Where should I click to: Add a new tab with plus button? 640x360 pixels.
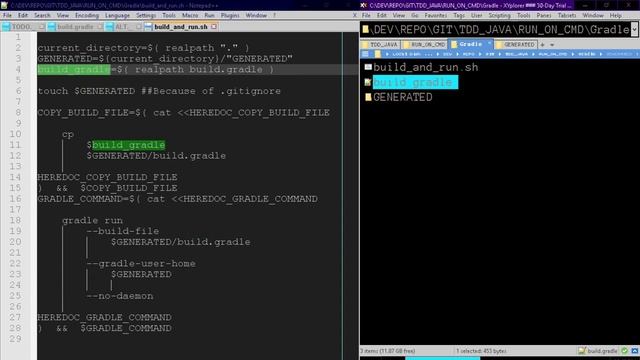542,45
